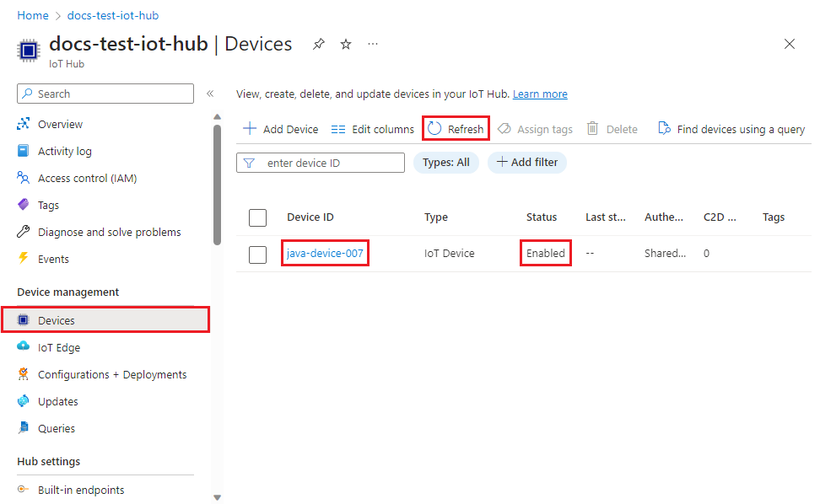Click the IoT Hub chip icon beside title
820x504 pixels.
point(29,51)
